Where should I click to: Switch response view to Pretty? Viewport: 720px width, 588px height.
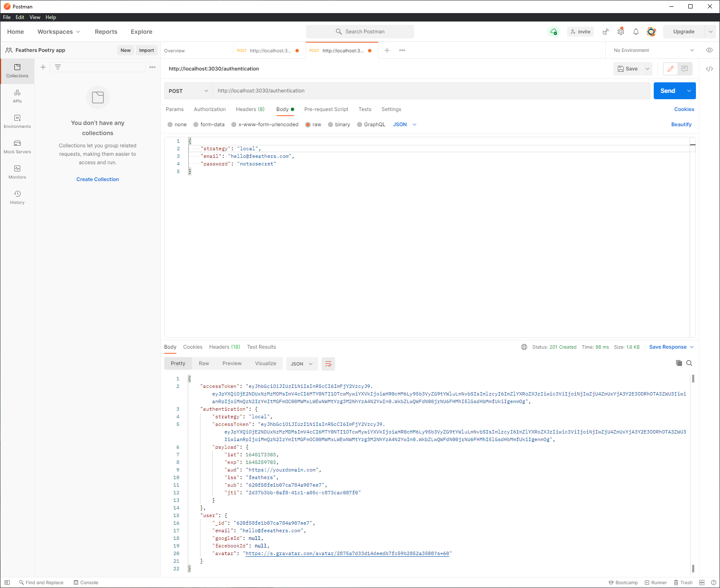pyautogui.click(x=178, y=363)
